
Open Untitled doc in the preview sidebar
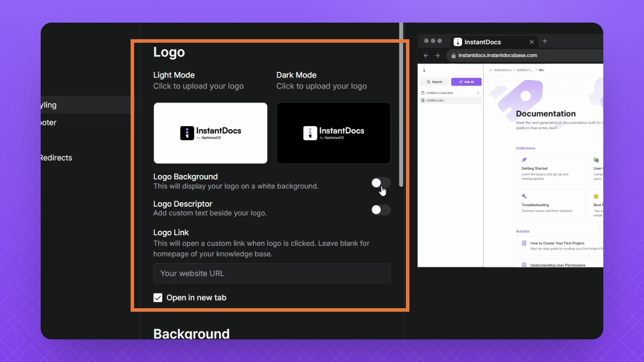click(451, 101)
